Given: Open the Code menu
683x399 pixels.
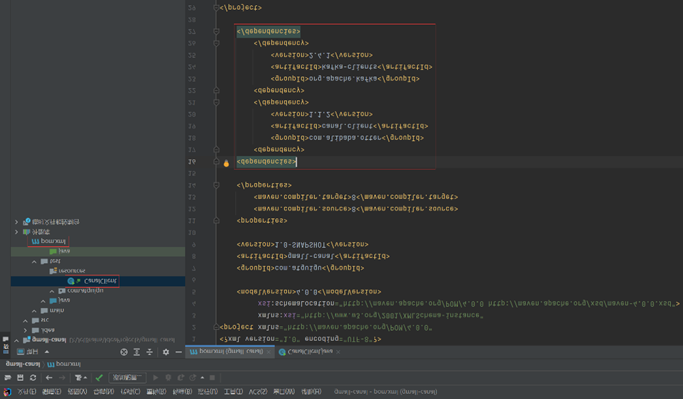Looking at the screenshot, I should [130, 392].
